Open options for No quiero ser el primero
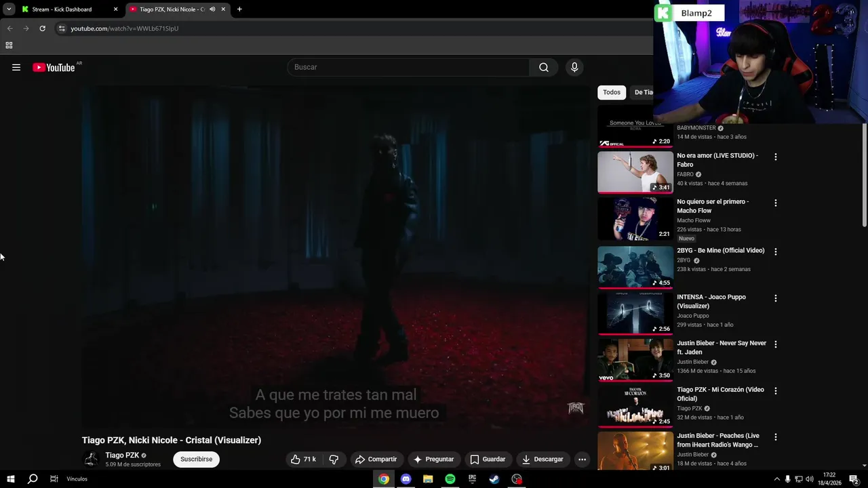Viewport: 868px width, 488px height. click(776, 203)
